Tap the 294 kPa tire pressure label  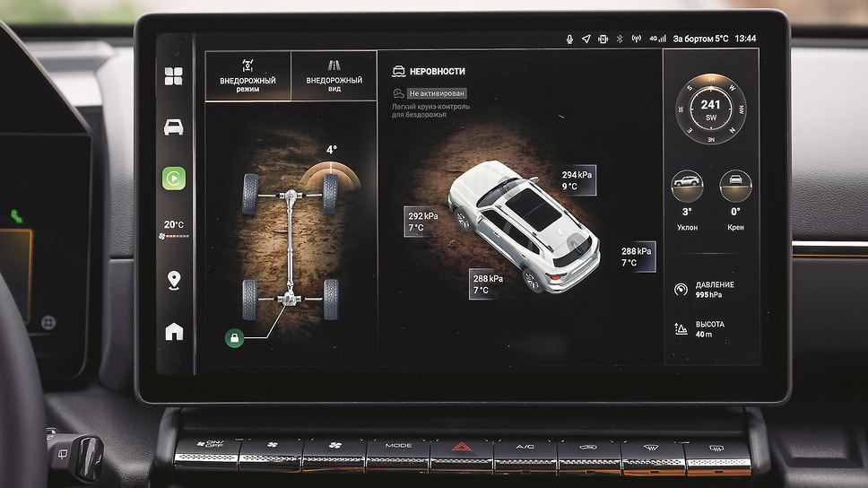[x=575, y=180]
